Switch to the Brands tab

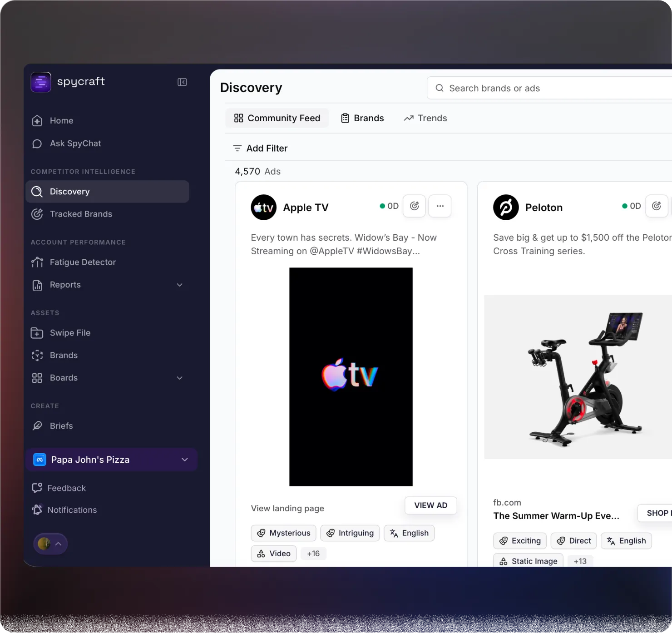(362, 118)
